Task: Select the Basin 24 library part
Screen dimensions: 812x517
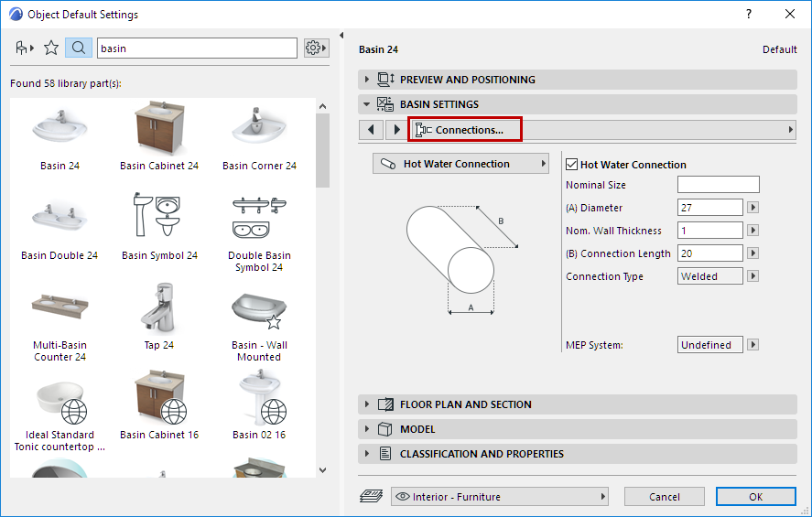Action: point(60,135)
